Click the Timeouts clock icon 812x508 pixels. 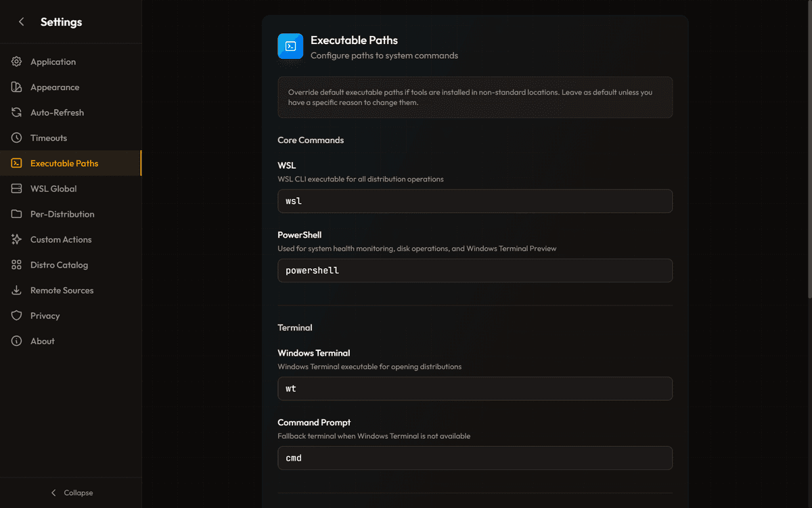point(17,138)
